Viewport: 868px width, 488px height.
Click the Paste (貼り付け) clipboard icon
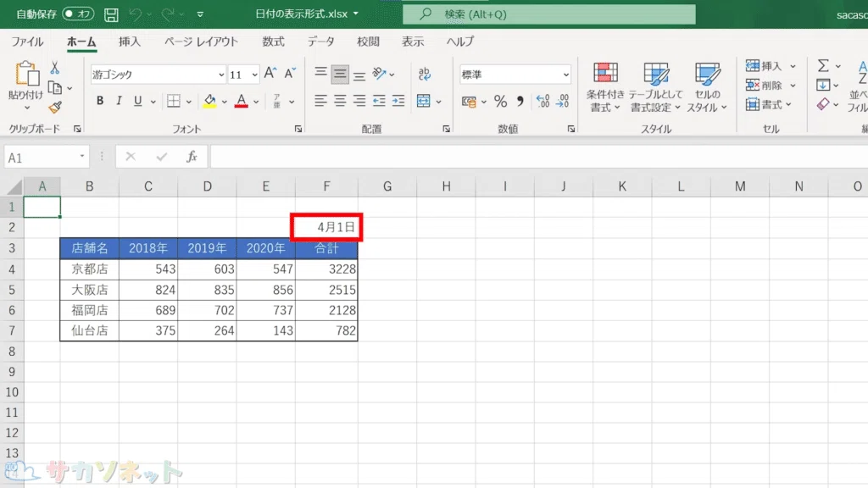(26, 75)
